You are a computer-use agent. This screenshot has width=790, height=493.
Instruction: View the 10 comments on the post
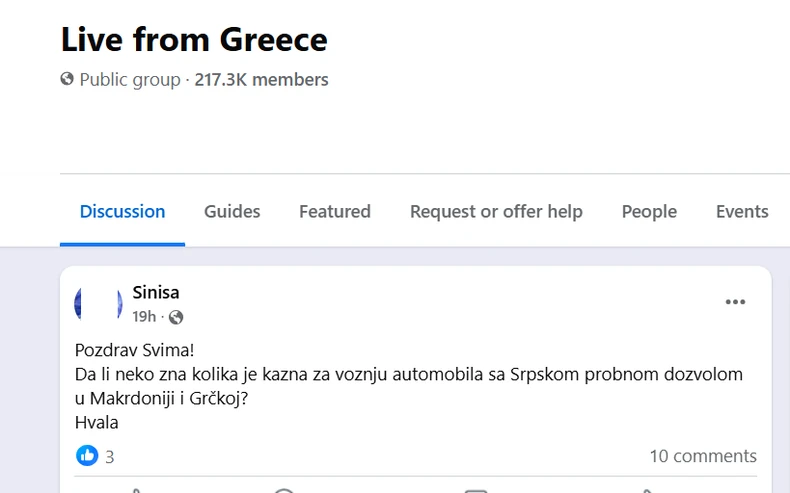[x=702, y=456]
